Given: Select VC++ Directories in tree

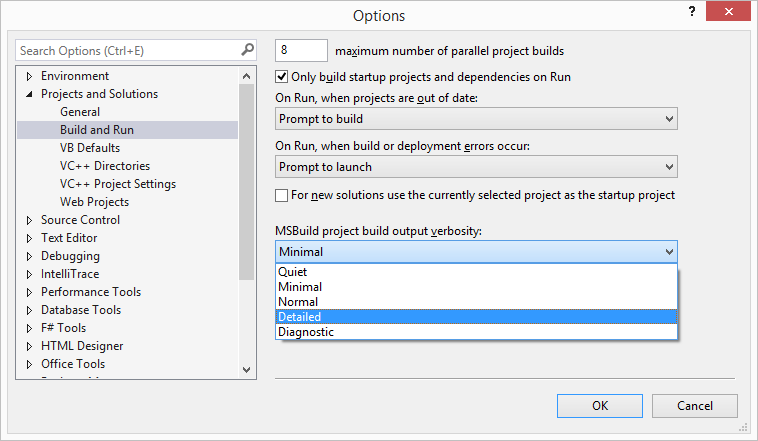Looking at the screenshot, I should click(x=105, y=166).
